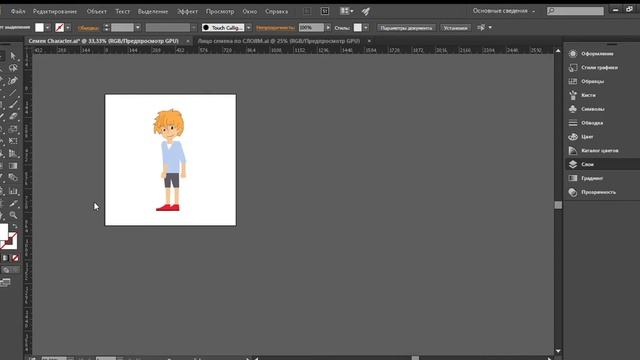Open the Файл menu
Viewport: 640px width, 360px height.
[x=18, y=11]
